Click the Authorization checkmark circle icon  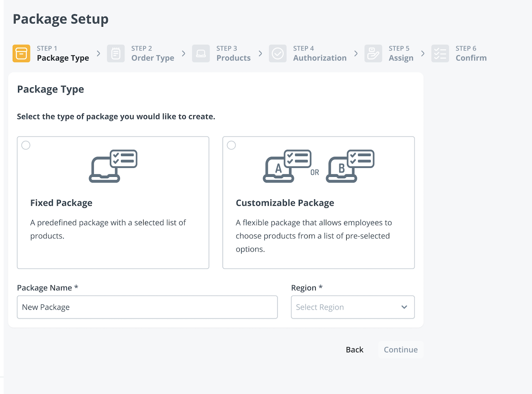coord(278,54)
